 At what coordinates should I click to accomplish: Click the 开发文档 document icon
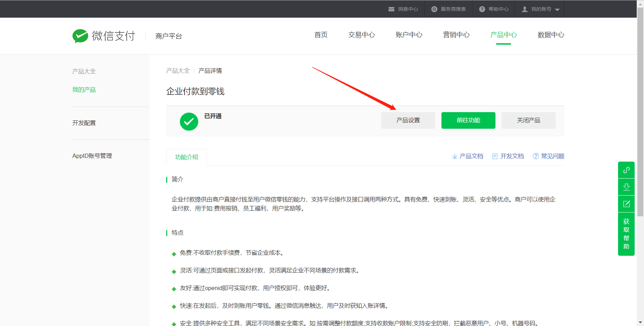point(495,156)
